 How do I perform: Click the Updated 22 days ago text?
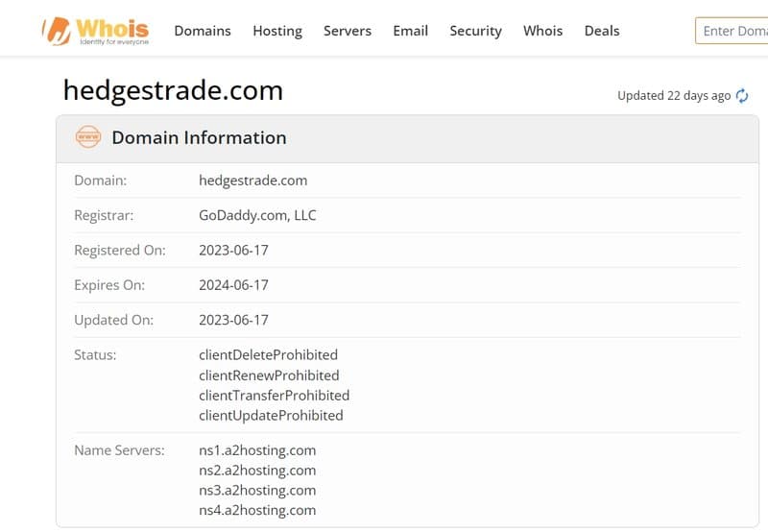pos(674,95)
